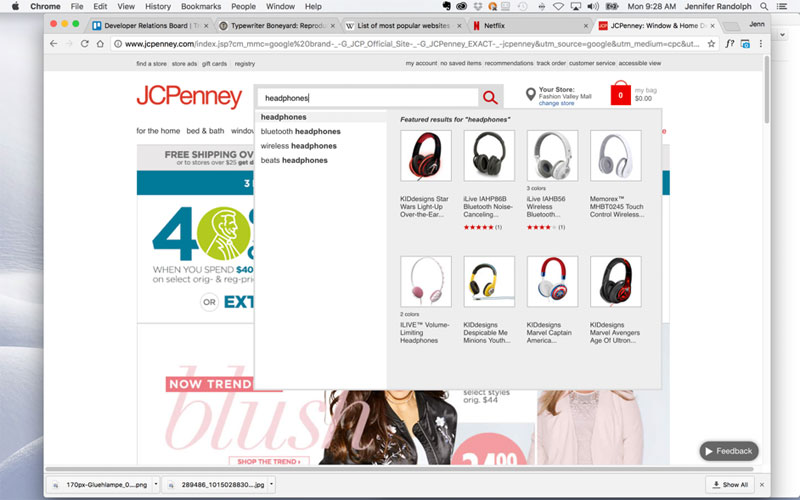Viewport: 800px width, 500px height.
Task: Click the page vertical scrollbar
Action: tap(766, 89)
